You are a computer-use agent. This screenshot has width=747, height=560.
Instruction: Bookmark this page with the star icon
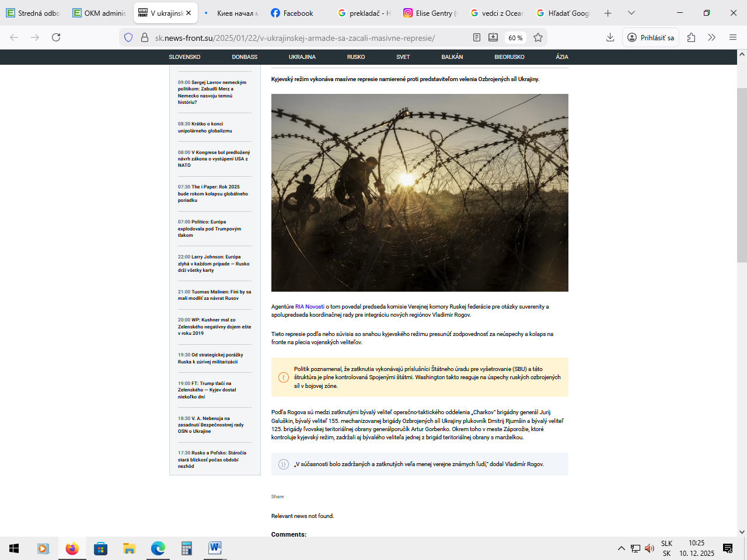click(538, 37)
